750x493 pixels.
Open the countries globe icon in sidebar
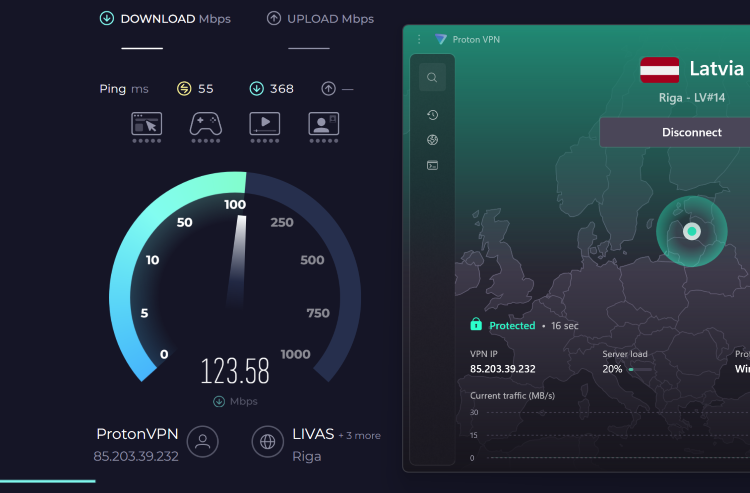(432, 140)
